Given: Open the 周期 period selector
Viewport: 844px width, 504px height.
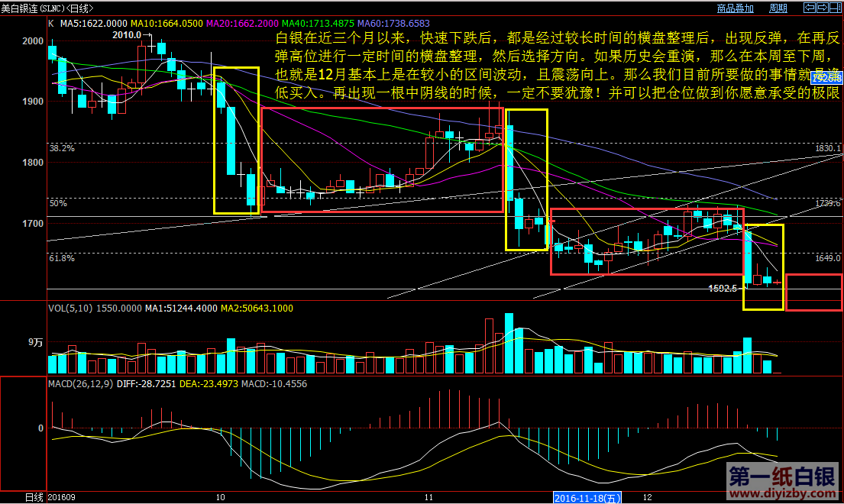Looking at the screenshot, I should (778, 8).
